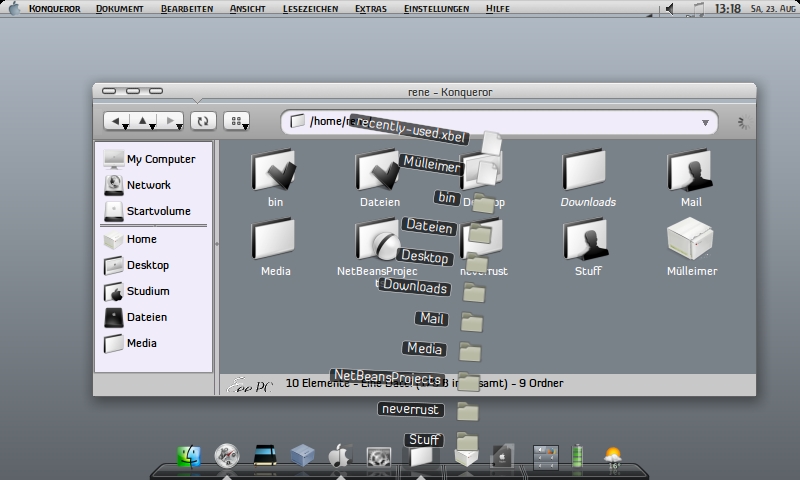800x480 pixels.
Task: Open the Extras menu
Action: click(x=371, y=9)
